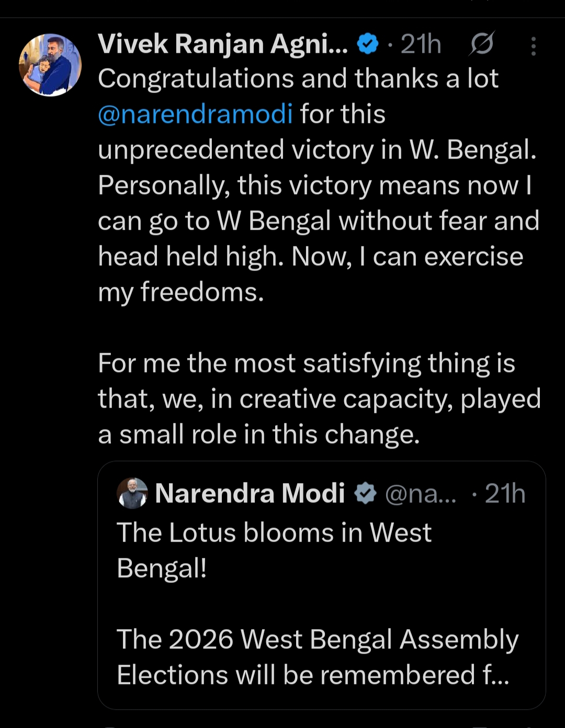Open Vivek Ranjan Agnihotri's profile picture
565x728 pixels.
50,65
